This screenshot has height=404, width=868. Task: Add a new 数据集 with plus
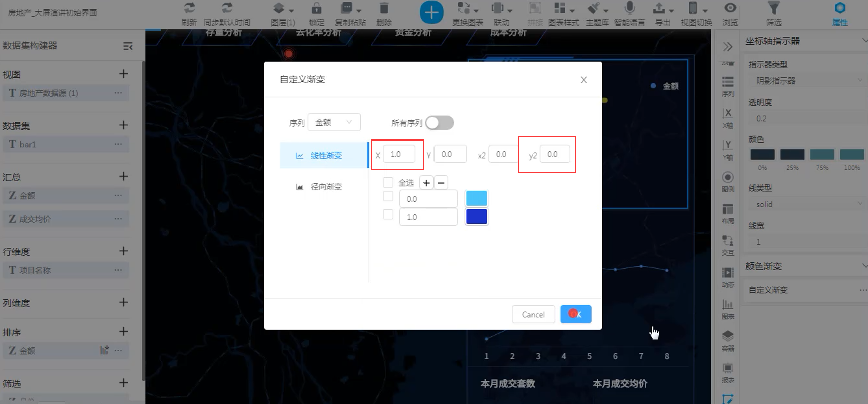(x=124, y=125)
